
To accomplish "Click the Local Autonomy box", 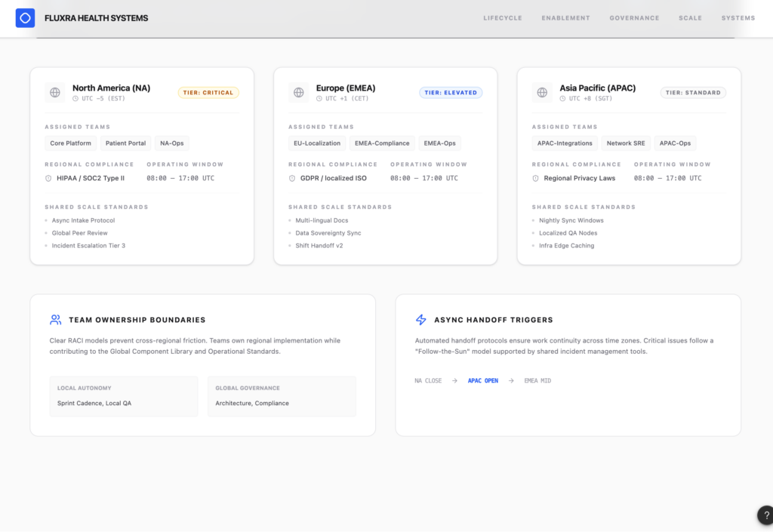I will 124,396.
